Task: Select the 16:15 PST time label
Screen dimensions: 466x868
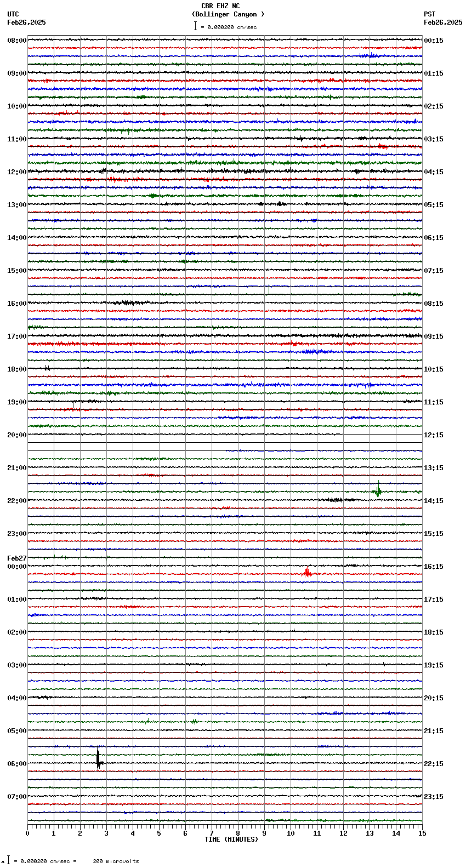Action: [x=434, y=567]
